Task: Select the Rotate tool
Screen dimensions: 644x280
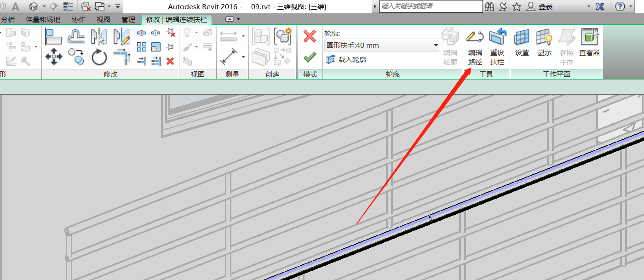Action: coord(99,57)
